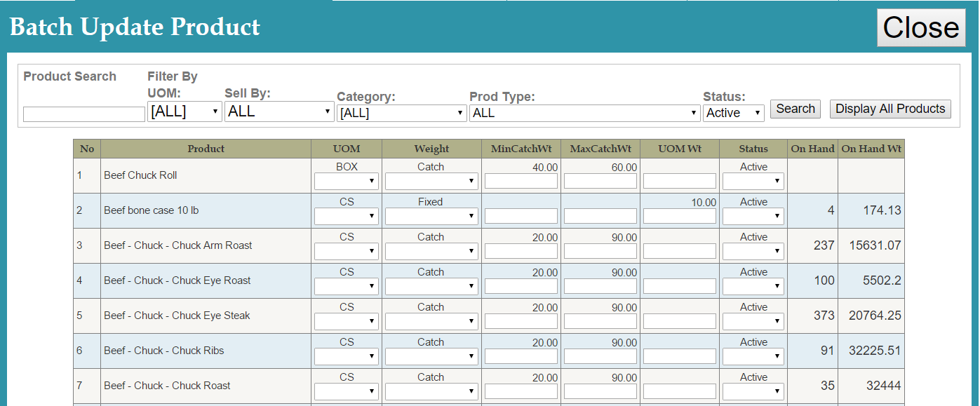980x406 pixels.
Task: Click the MaxCatchWt field for Chuck Eye Roast
Action: (x=600, y=286)
